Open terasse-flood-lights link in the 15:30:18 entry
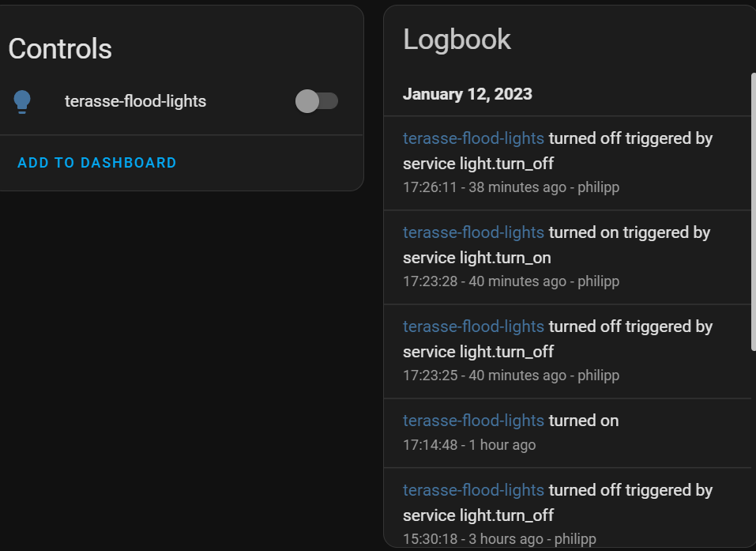Screen dimensions: 756x551 click(x=473, y=490)
